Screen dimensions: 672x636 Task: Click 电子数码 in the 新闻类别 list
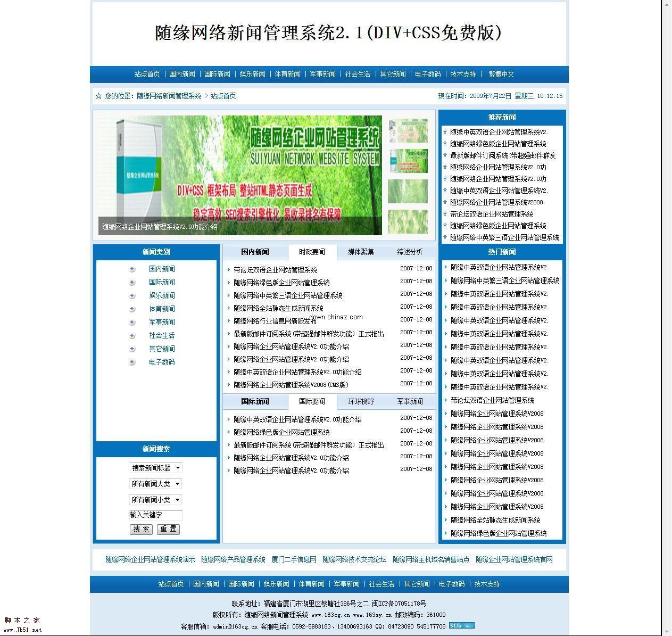162,362
